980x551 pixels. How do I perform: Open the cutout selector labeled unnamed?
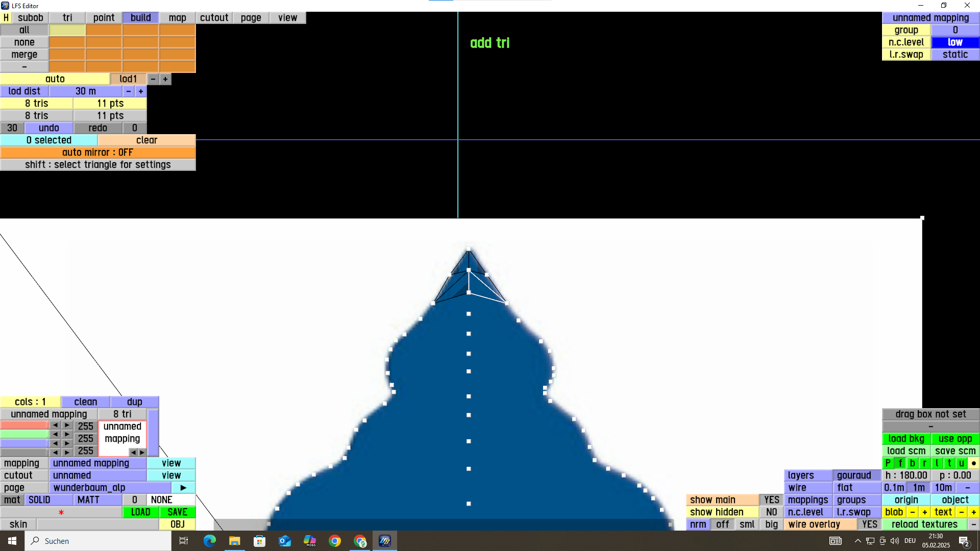pyautogui.click(x=97, y=475)
